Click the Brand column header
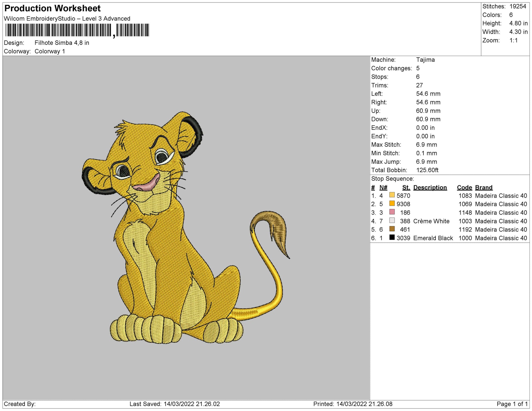This screenshot has height=411, width=532. point(483,187)
